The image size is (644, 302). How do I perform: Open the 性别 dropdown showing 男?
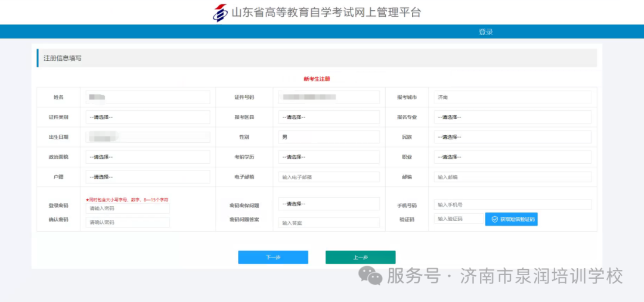click(329, 137)
